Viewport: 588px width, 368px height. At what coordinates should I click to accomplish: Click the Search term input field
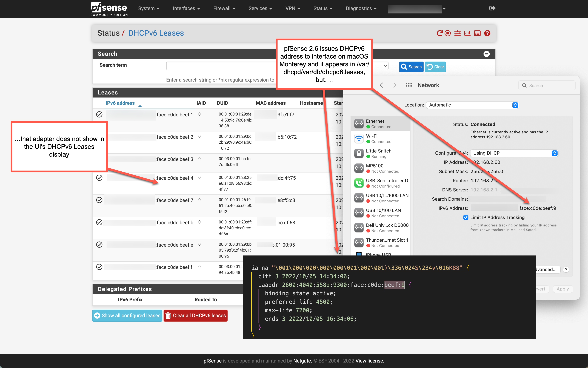click(221, 66)
